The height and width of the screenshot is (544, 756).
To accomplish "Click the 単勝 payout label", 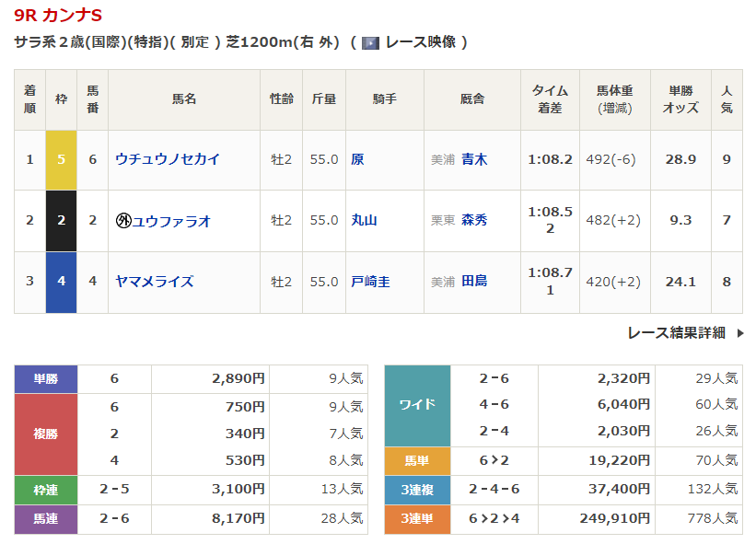I will (x=46, y=378).
